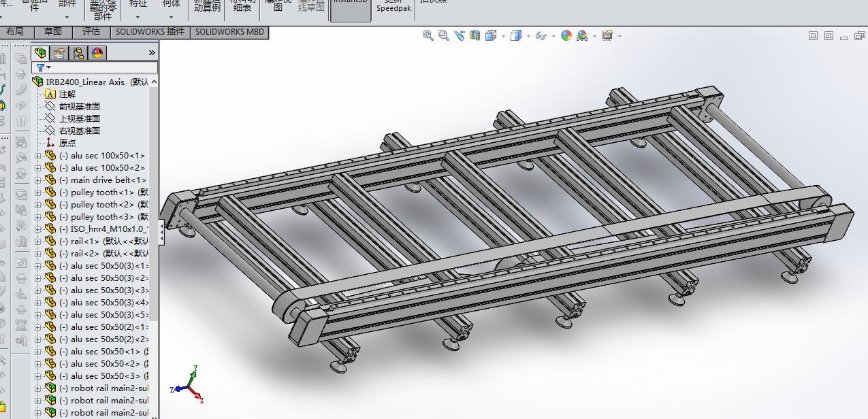Switch to the 布局 tab
The width and height of the screenshot is (868, 419).
click(x=15, y=31)
